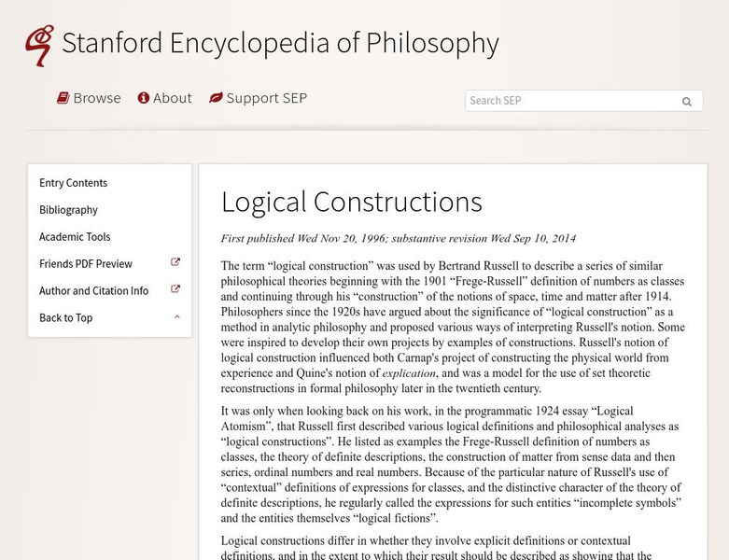Open the About menu
The height and width of the screenshot is (560, 729).
(x=164, y=98)
